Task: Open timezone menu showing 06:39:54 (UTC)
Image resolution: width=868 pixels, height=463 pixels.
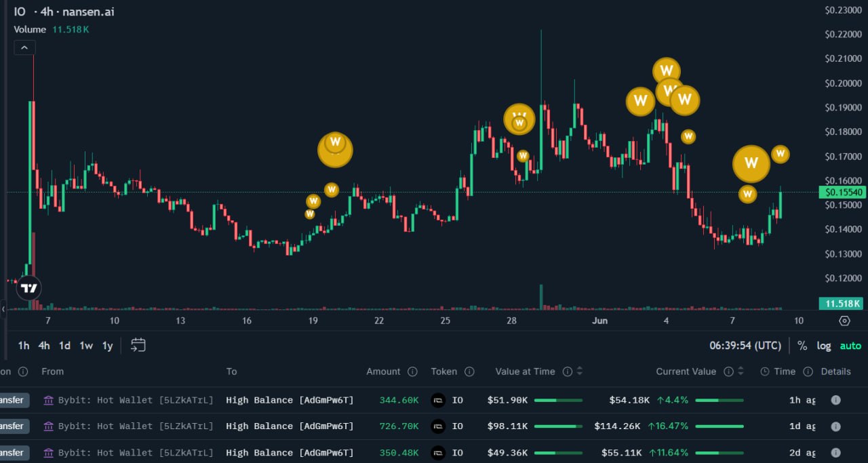Action: pyautogui.click(x=745, y=346)
